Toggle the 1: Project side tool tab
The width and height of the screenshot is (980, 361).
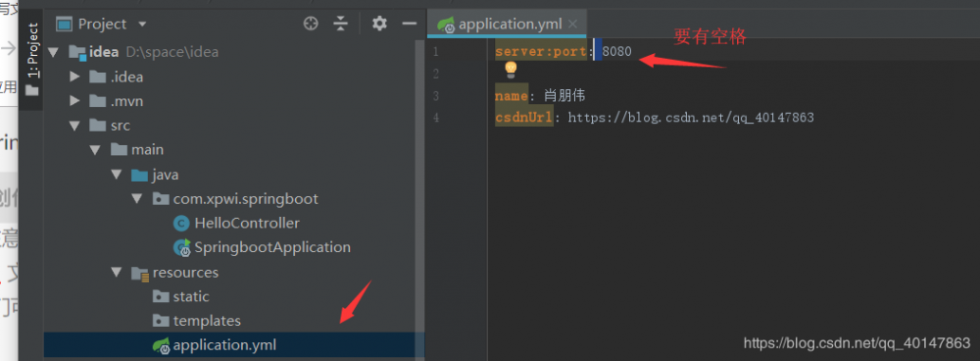coord(31,59)
